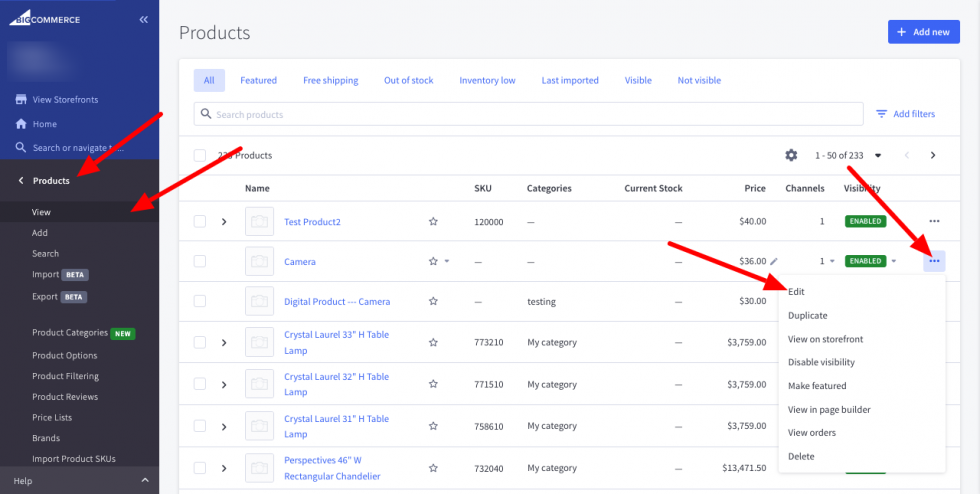Open the Camera product link
The height and width of the screenshot is (494, 980).
click(299, 262)
